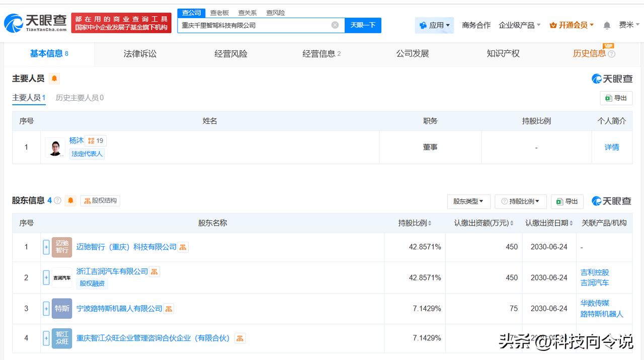
Task: Open 详情 for 杨沐
Action: (x=612, y=147)
